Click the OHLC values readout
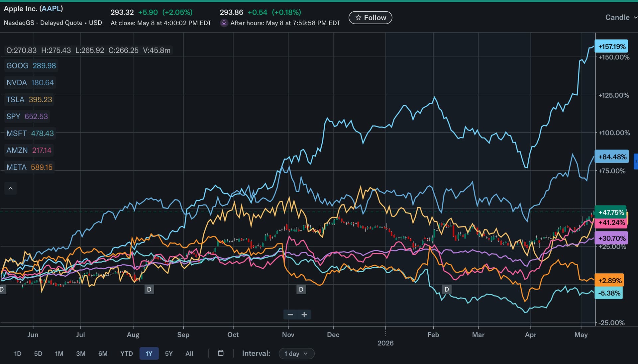Screen dimensions: 638x364 (88, 50)
